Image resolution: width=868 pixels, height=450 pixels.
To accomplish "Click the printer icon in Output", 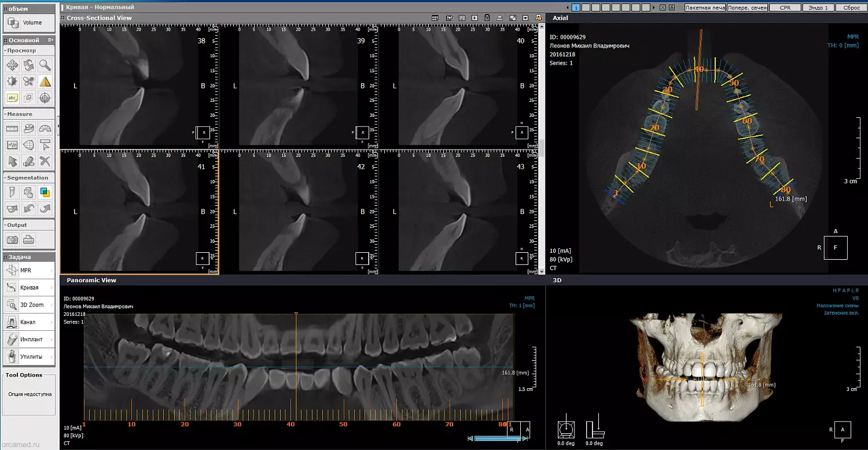I will pos(28,239).
